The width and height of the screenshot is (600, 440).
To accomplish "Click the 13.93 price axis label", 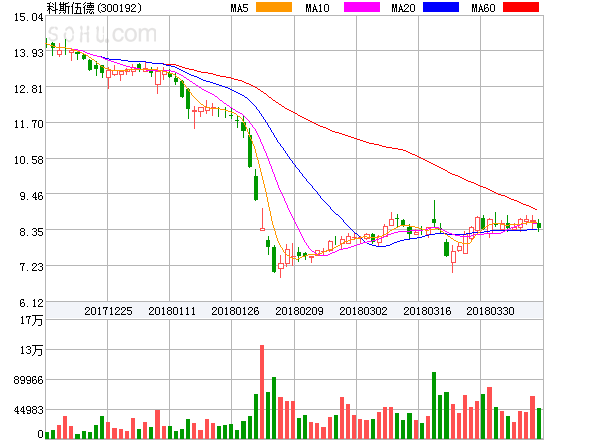I will coord(29,53).
